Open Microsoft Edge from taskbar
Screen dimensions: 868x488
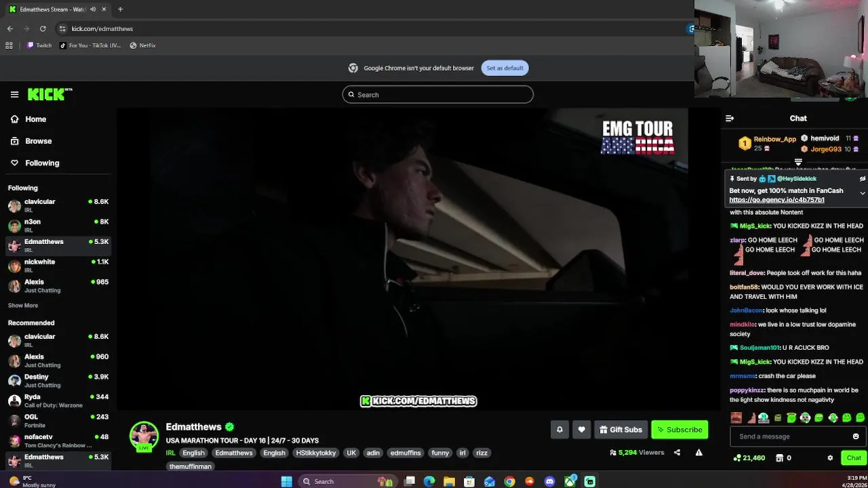(429, 481)
